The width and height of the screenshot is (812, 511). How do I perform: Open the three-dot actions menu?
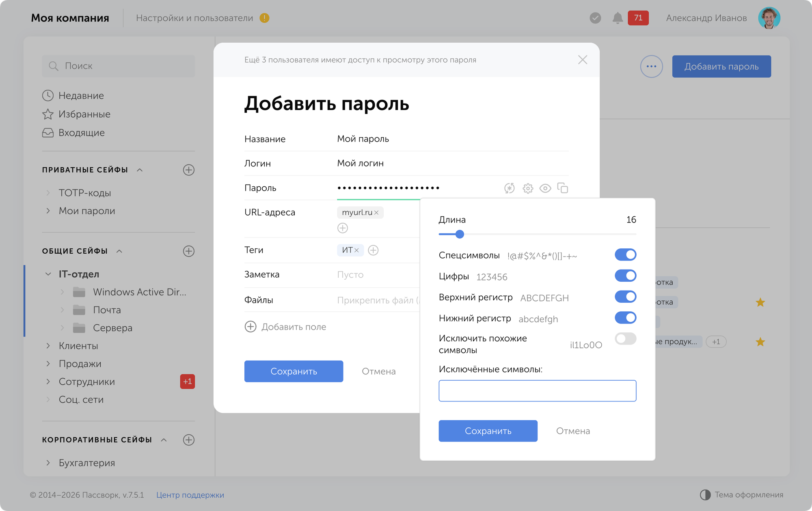651,66
